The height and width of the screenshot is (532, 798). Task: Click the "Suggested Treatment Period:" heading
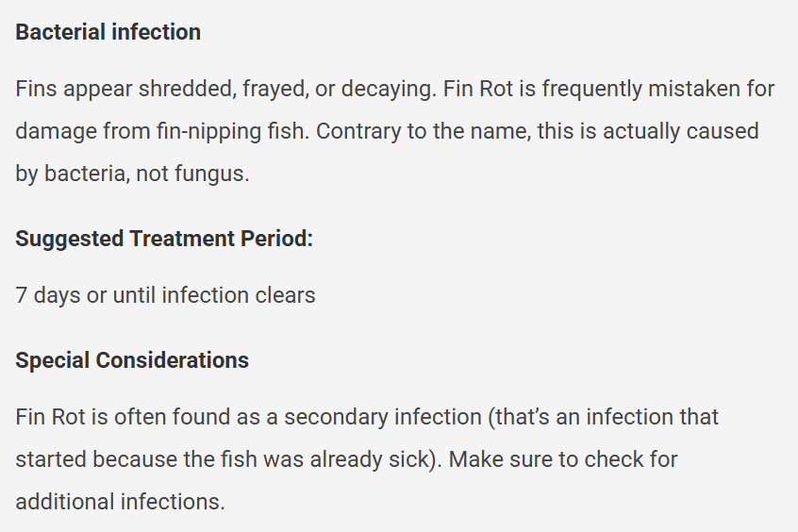pyautogui.click(x=164, y=239)
